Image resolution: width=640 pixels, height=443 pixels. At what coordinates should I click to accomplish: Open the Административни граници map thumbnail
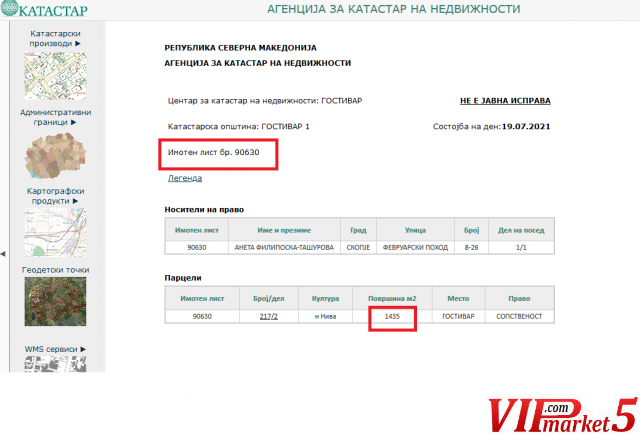[x=55, y=154]
